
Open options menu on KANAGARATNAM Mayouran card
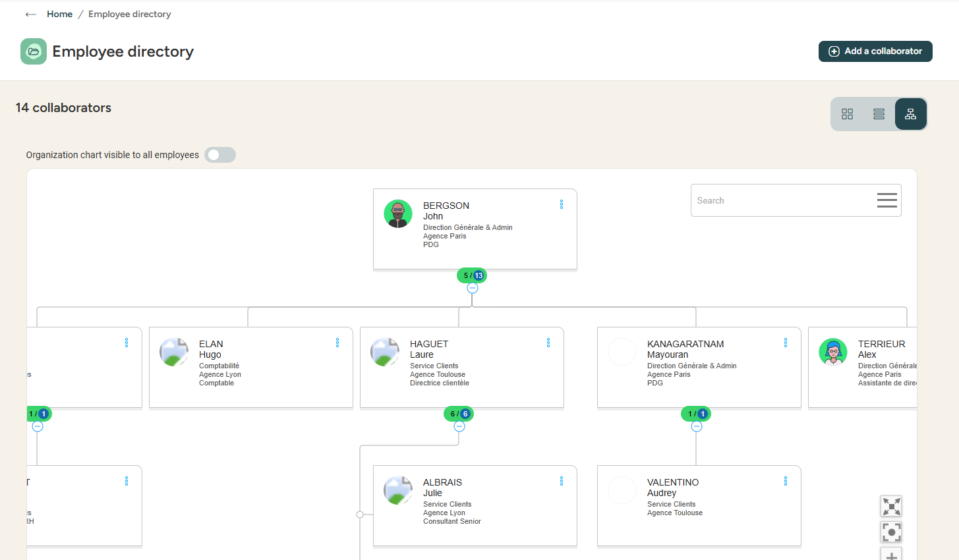786,343
